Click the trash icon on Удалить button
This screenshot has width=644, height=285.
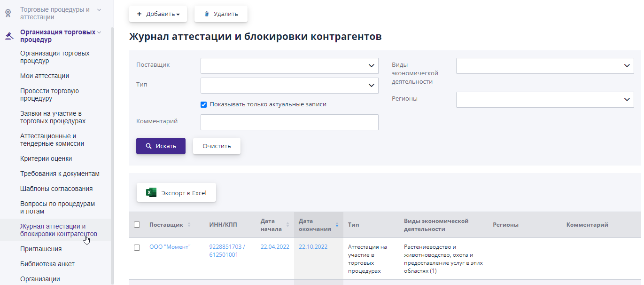[x=206, y=14]
